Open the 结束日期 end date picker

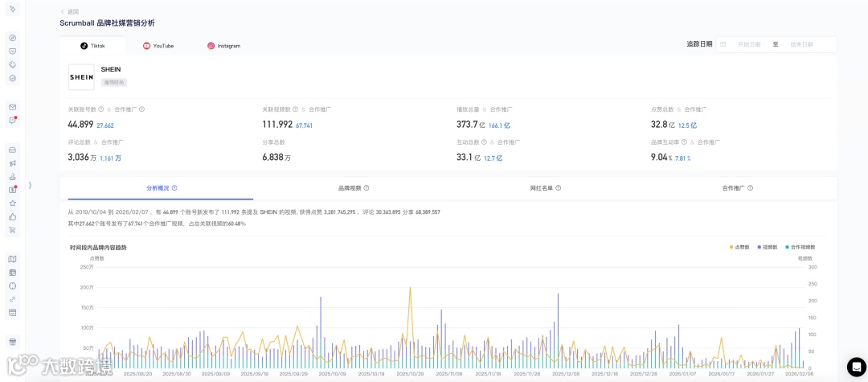801,44
